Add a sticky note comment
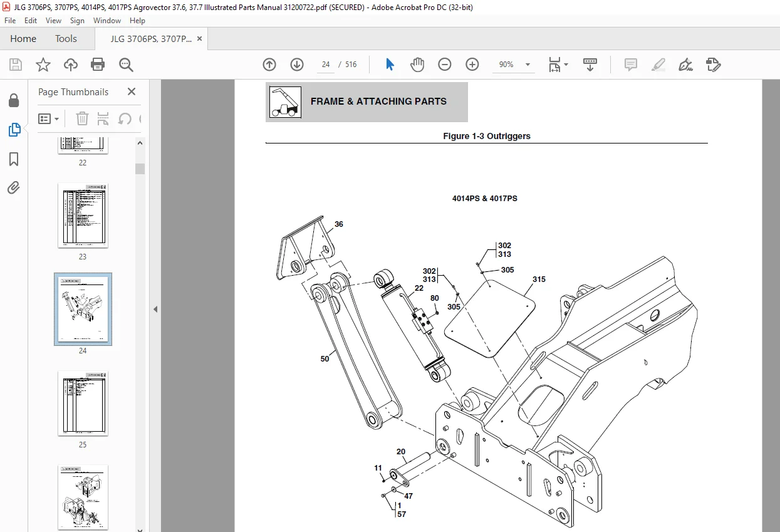This screenshot has height=532, width=780. (x=630, y=65)
